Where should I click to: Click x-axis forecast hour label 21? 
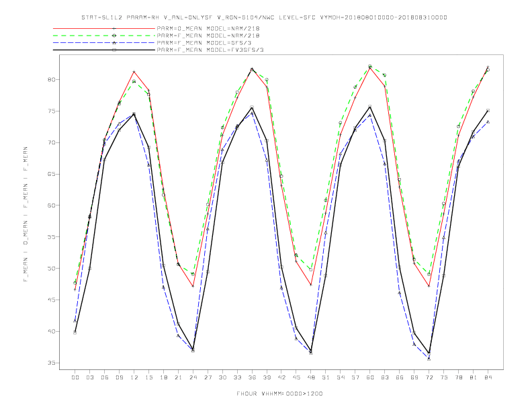pyautogui.click(x=178, y=377)
